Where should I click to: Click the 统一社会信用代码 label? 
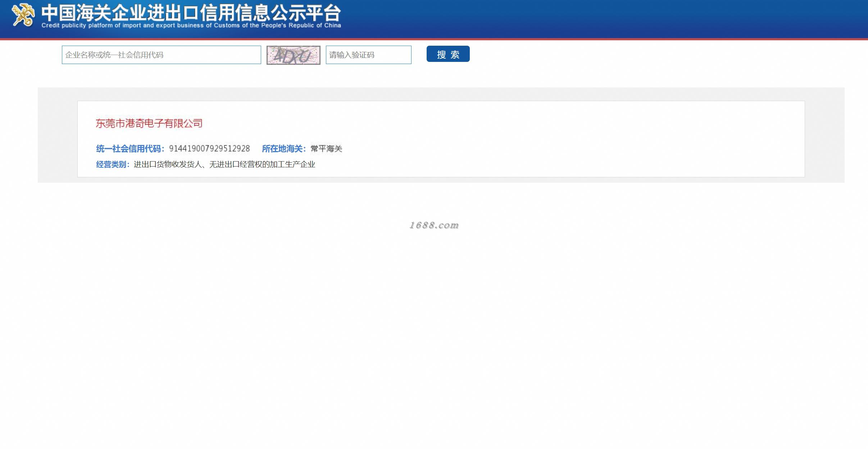(x=130, y=149)
